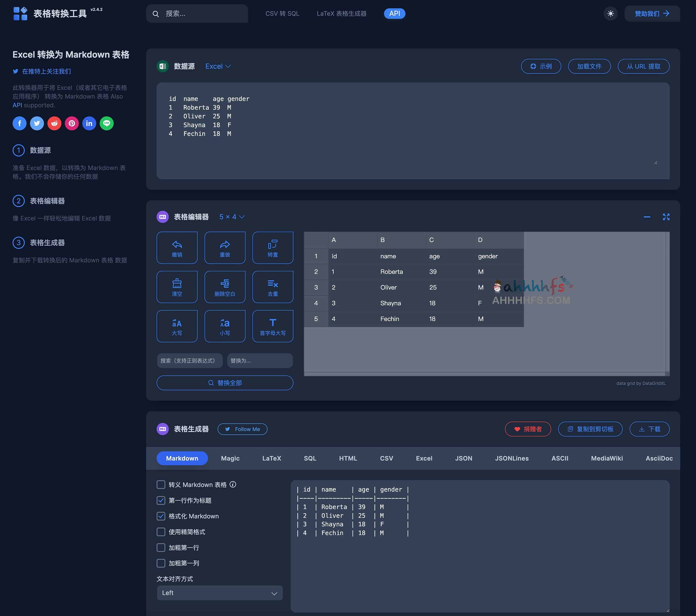696x616 pixels.
Task: Click the 清空 clear table tool
Action: click(x=177, y=287)
